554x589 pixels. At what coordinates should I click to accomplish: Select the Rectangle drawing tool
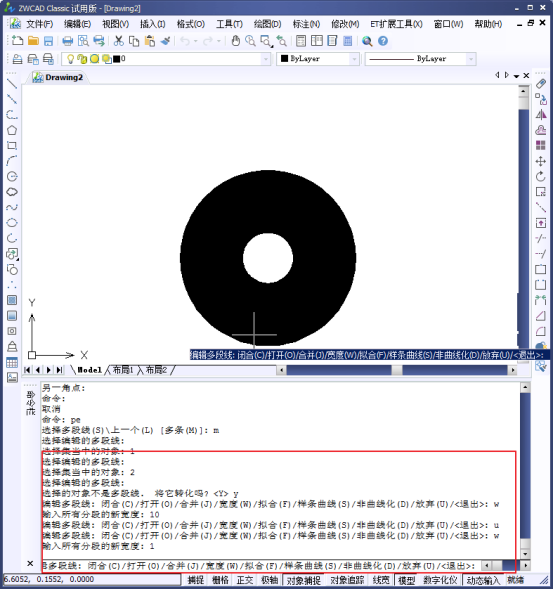(12, 146)
